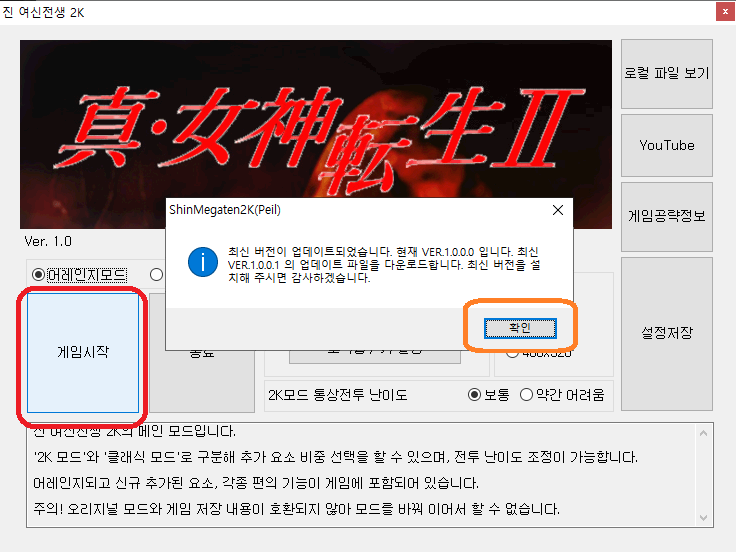Click the blue information icon in dialog
Viewport: 736px width, 552px height.
[203, 262]
